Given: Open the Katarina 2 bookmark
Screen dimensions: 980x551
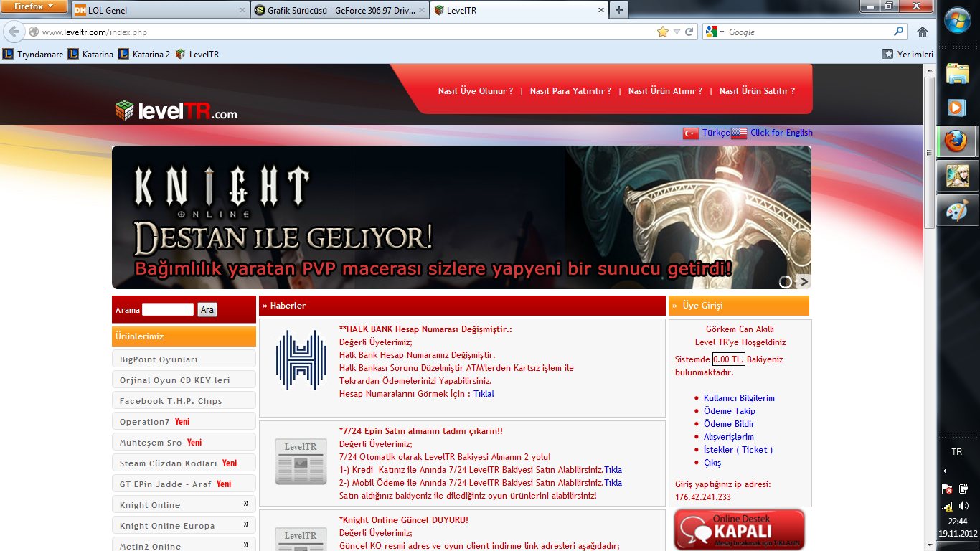Looking at the screenshot, I should point(144,54).
